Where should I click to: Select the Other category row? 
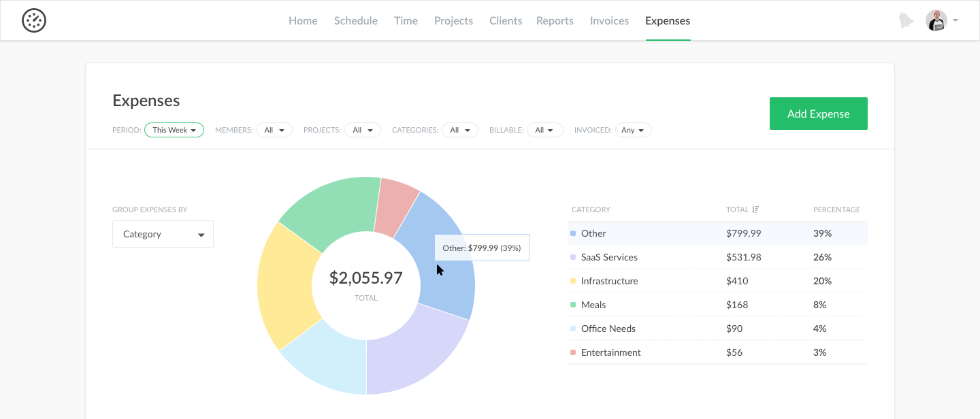(718, 233)
